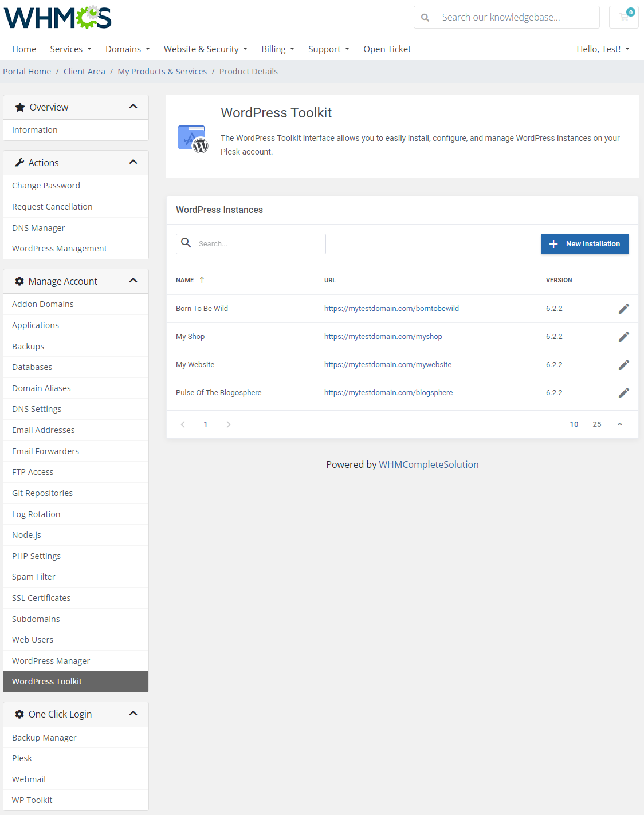
Task: Open WP Toolkit one click login
Action: (x=76, y=800)
